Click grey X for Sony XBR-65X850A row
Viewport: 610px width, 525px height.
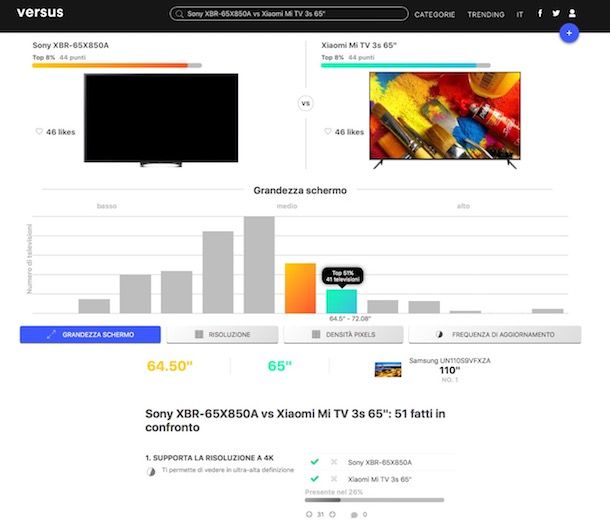pos(334,462)
